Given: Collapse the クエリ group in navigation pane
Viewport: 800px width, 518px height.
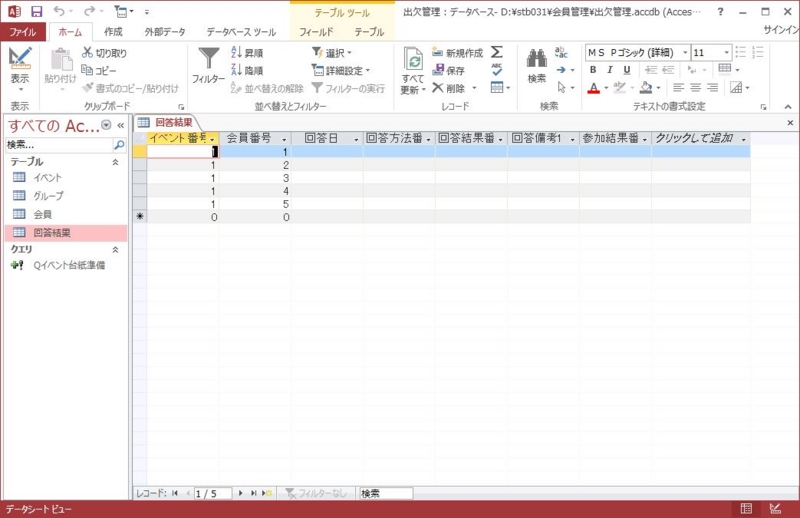Looking at the screenshot, I should (116, 250).
